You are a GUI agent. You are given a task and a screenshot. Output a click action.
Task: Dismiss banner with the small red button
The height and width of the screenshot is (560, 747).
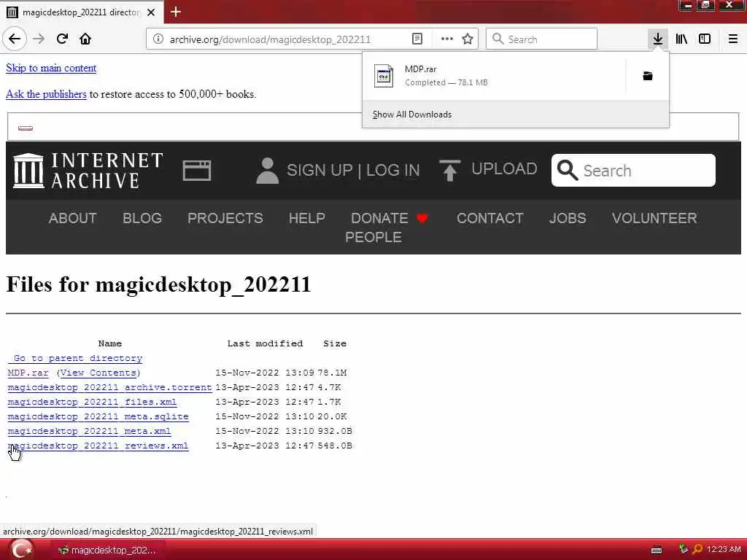tap(26, 128)
